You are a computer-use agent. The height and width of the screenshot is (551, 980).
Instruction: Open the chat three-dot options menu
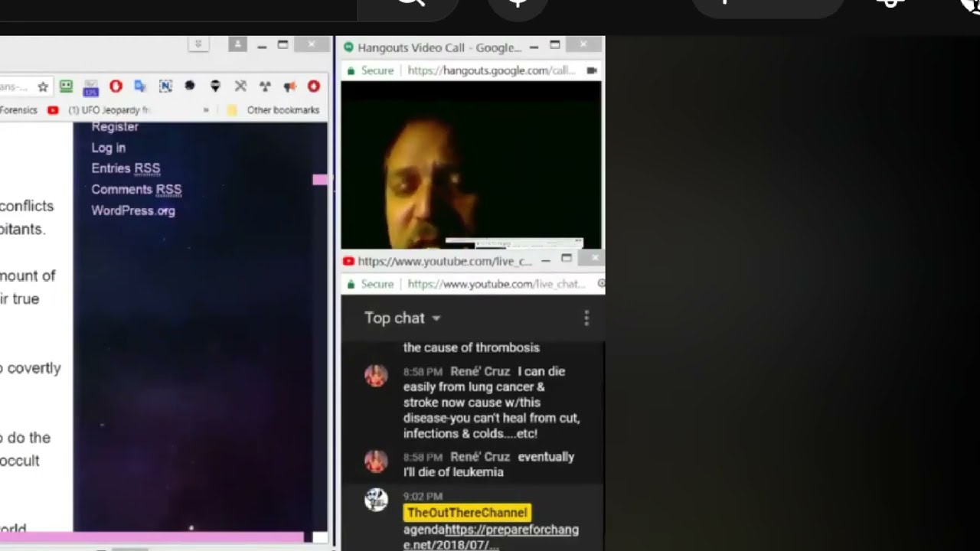[x=586, y=318]
